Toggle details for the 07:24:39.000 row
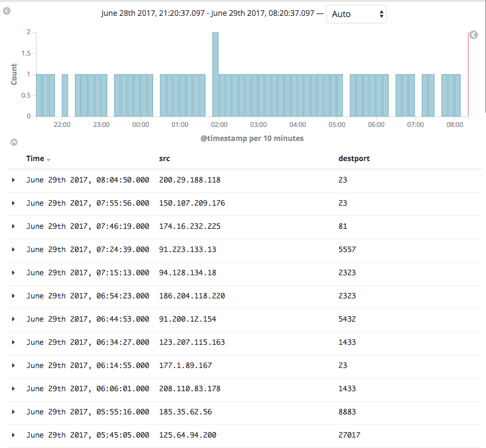486x448 pixels. coord(13,250)
